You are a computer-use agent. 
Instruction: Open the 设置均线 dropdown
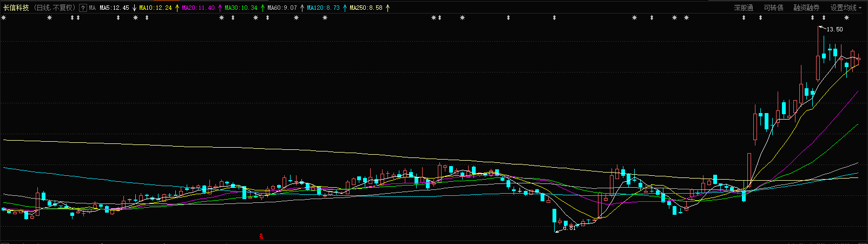pos(846,8)
